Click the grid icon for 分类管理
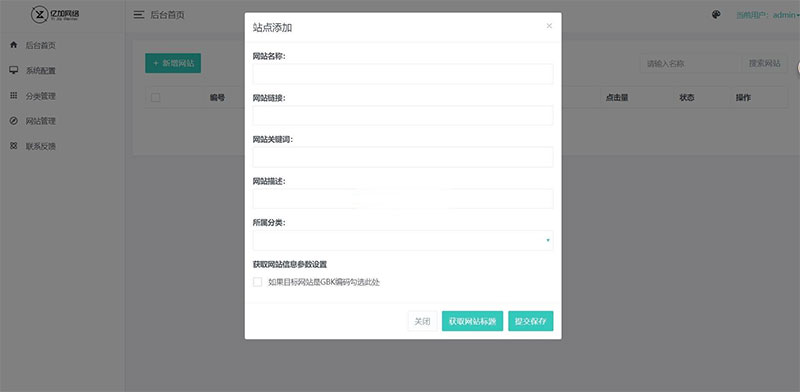The width and height of the screenshot is (800, 392). [x=14, y=95]
